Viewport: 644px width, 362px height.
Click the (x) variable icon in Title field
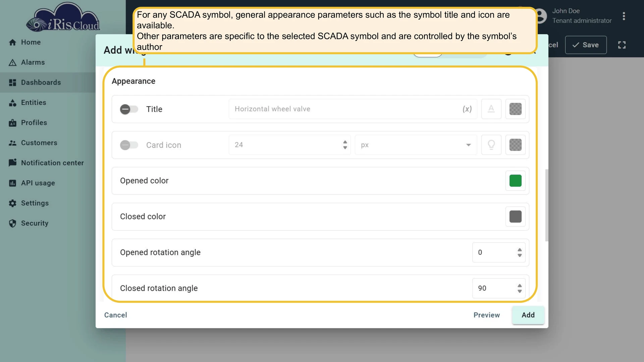point(467,109)
